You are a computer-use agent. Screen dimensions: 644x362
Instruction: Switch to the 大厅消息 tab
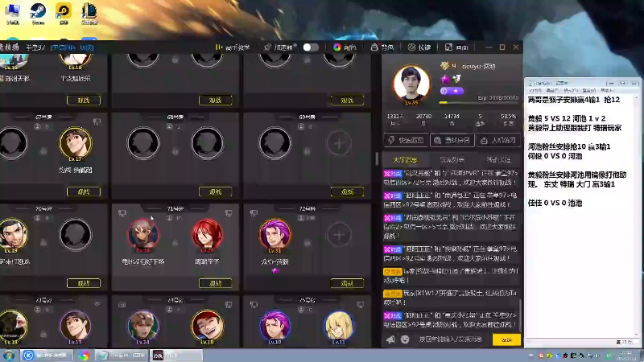[x=405, y=159]
